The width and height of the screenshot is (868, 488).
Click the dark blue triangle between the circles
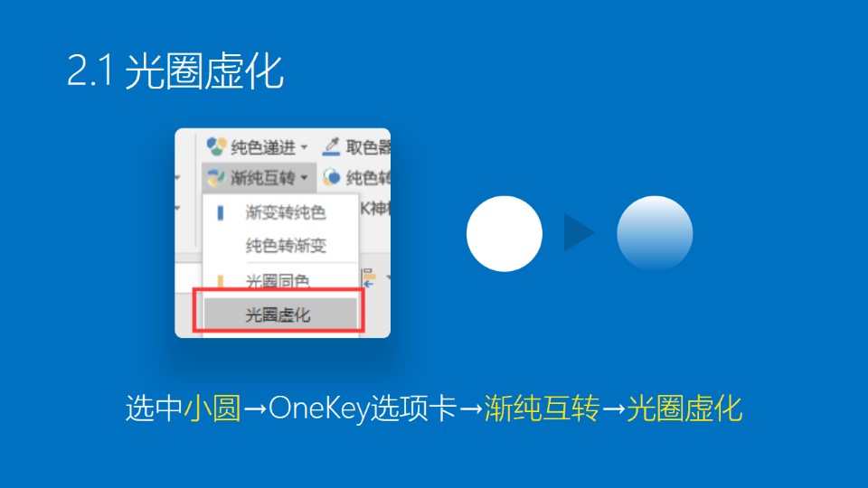point(579,233)
